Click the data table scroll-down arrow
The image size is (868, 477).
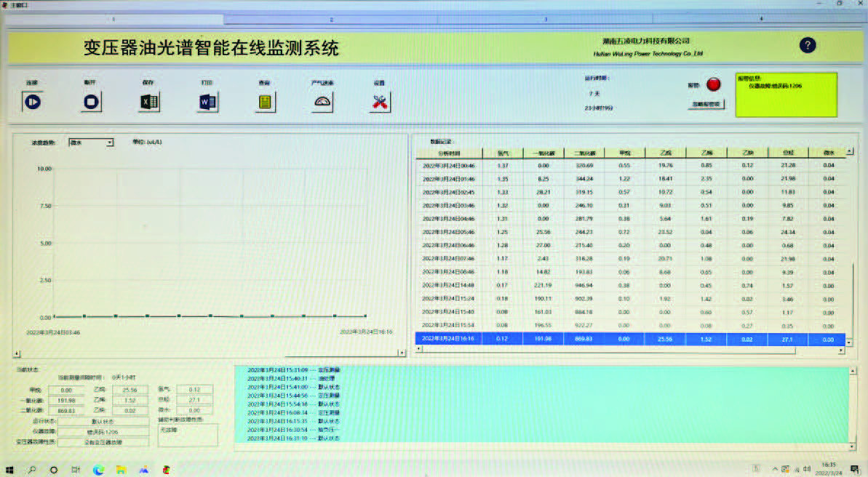849,342
